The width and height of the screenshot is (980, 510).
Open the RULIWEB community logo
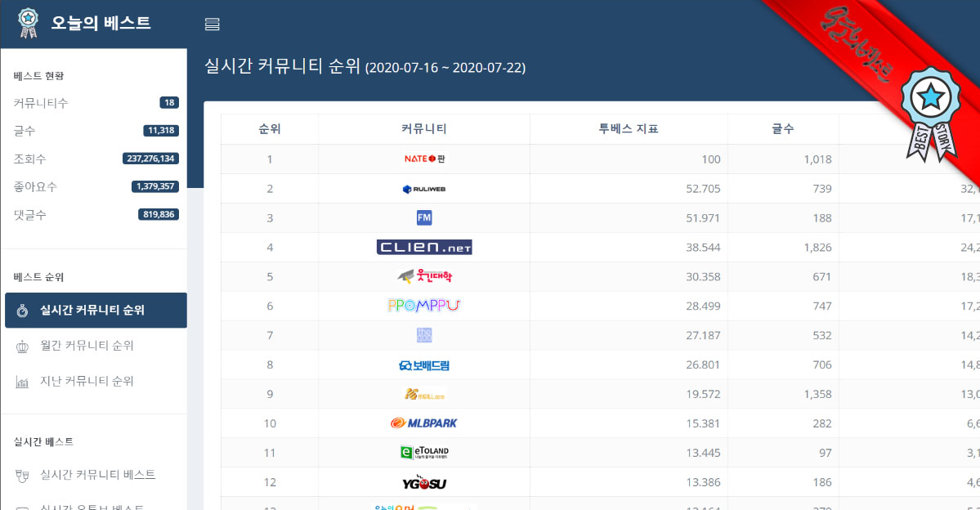(x=424, y=189)
